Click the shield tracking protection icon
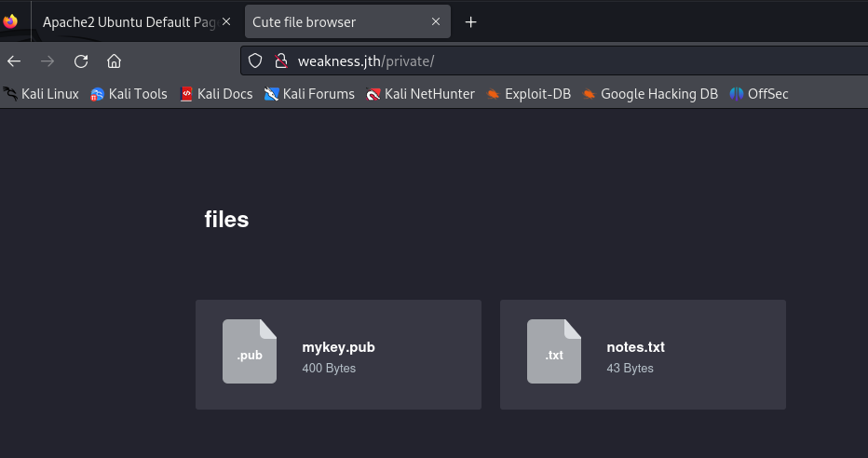Viewport: 868px width, 458px height. pyautogui.click(x=256, y=61)
